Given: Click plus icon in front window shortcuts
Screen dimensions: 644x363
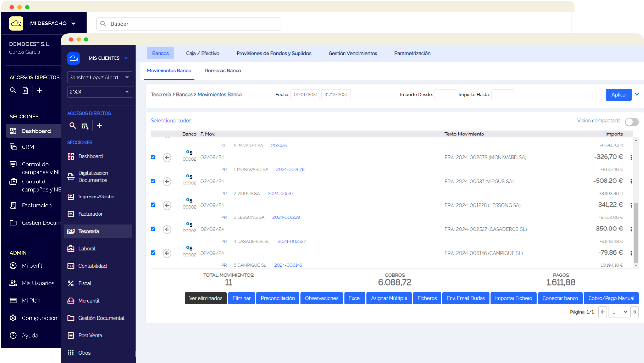Looking at the screenshot, I should [x=100, y=126].
